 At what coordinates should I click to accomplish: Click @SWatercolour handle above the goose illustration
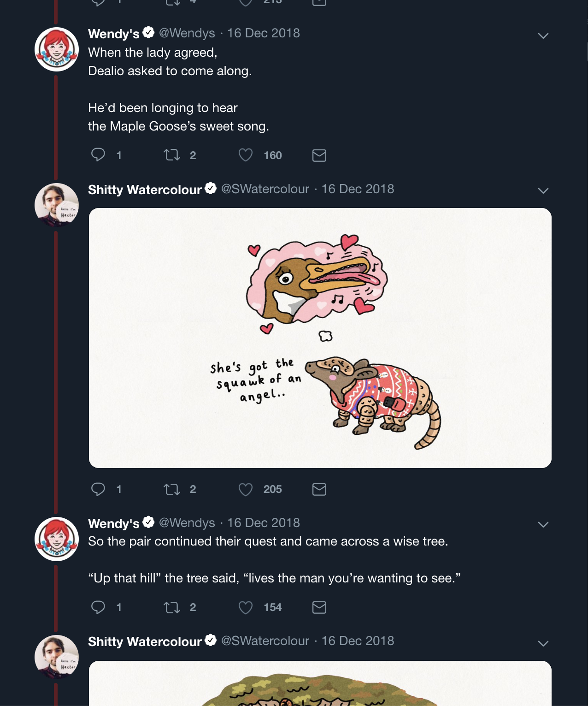(265, 189)
